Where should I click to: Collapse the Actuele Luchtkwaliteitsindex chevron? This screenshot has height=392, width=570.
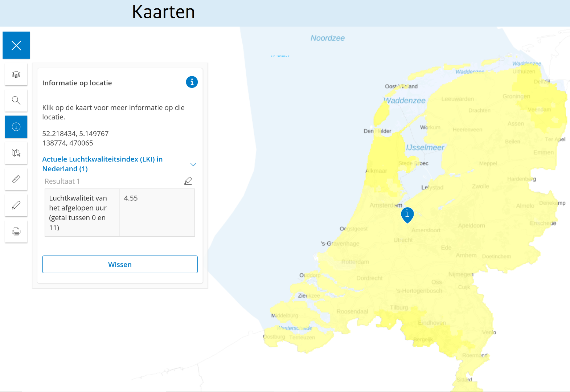pos(193,164)
